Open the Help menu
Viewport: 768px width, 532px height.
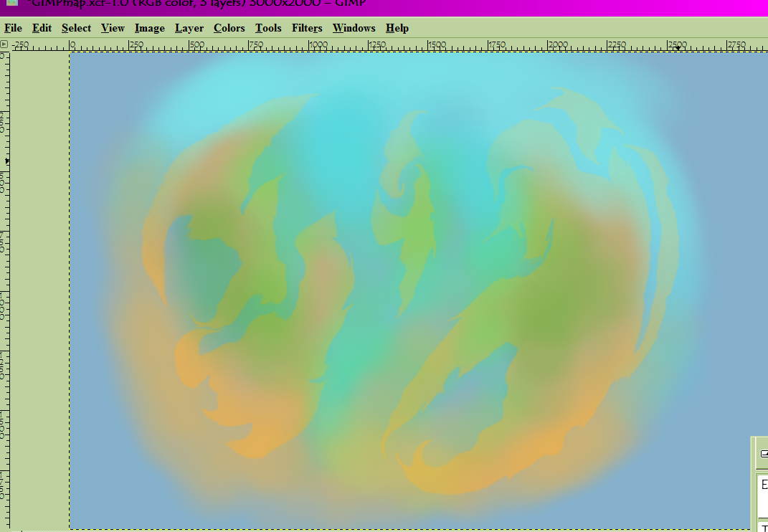(x=397, y=29)
